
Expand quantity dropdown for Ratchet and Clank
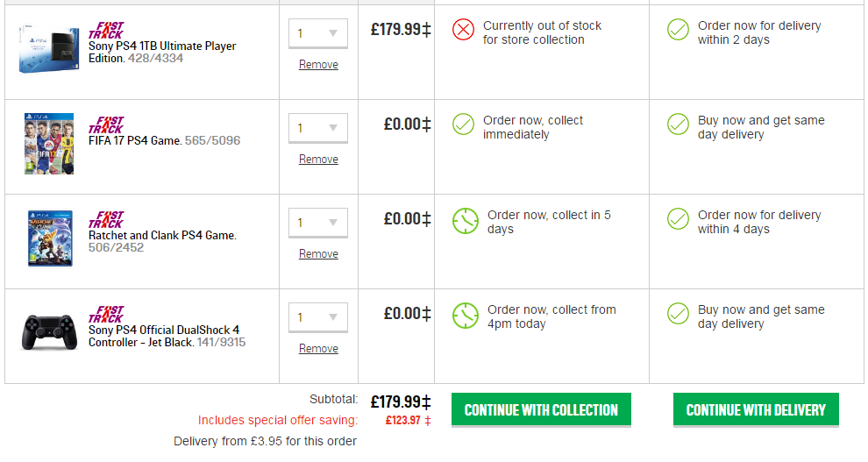(317, 223)
